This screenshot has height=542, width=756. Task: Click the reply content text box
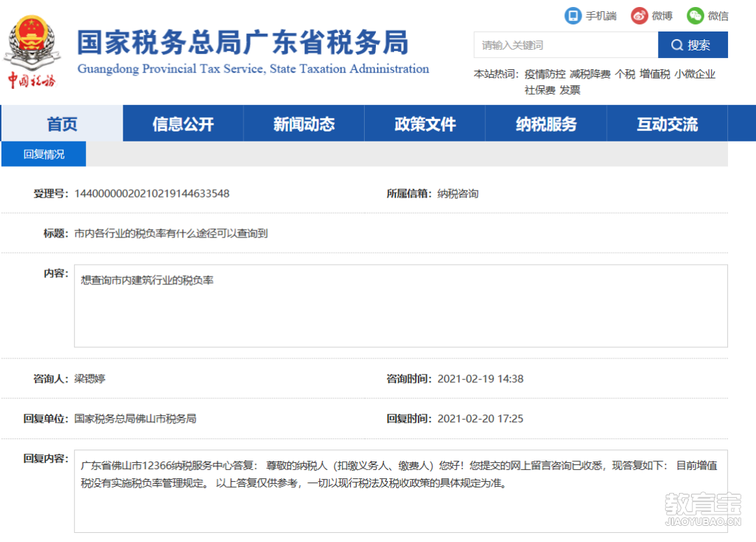[400, 492]
